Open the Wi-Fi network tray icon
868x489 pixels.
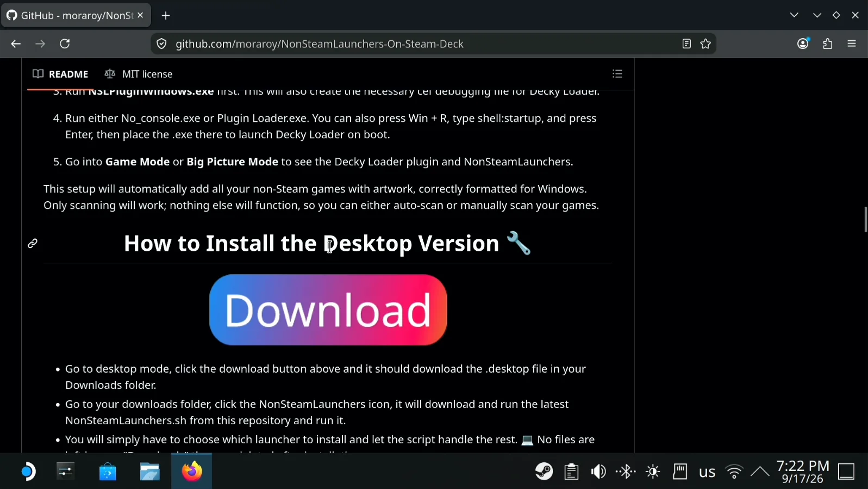click(x=734, y=472)
